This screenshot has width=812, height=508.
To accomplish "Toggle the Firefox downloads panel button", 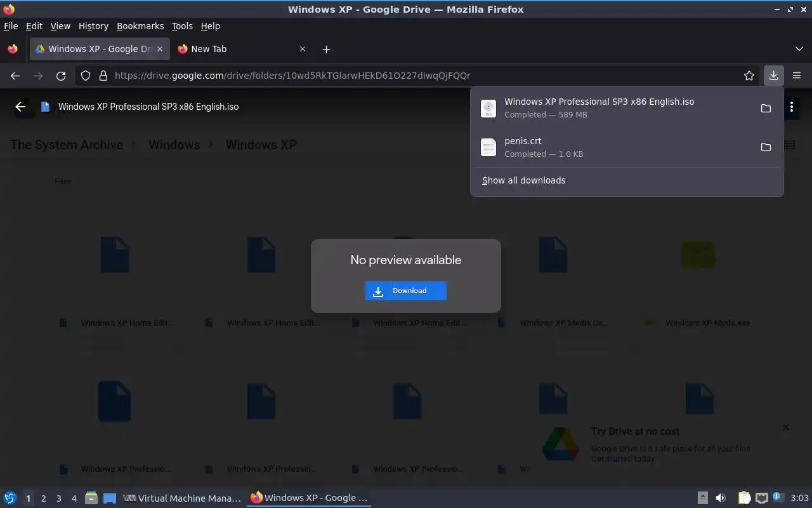I will coord(773,76).
